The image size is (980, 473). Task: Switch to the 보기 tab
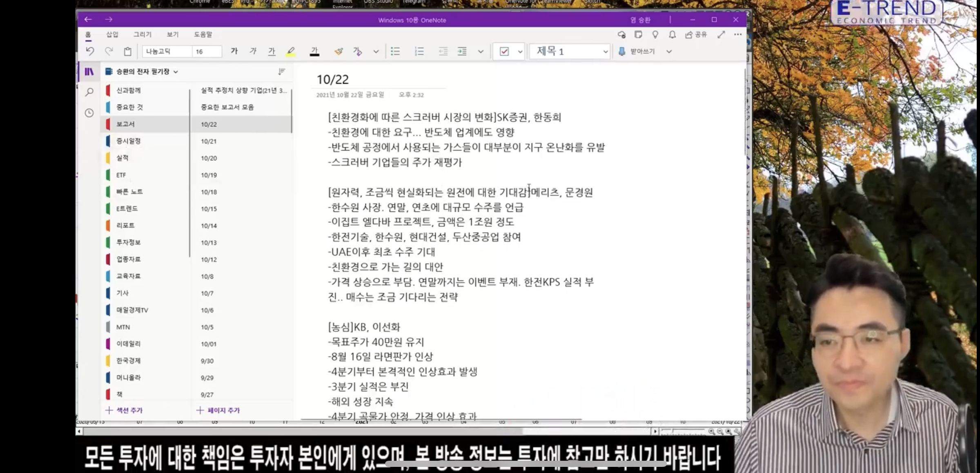172,34
